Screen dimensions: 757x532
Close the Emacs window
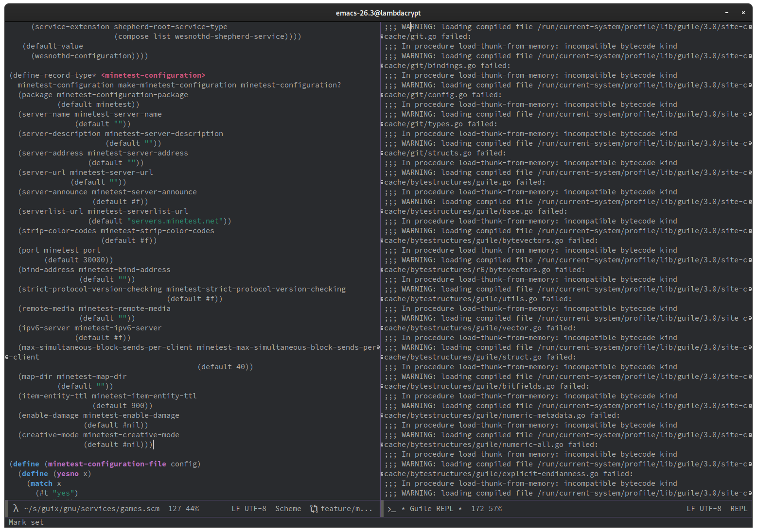pyautogui.click(x=743, y=13)
